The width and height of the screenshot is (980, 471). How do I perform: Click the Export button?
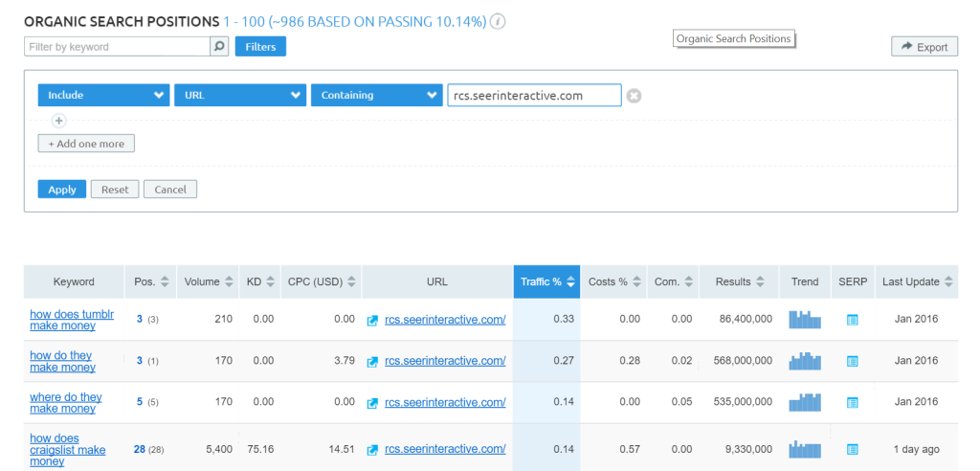point(924,46)
